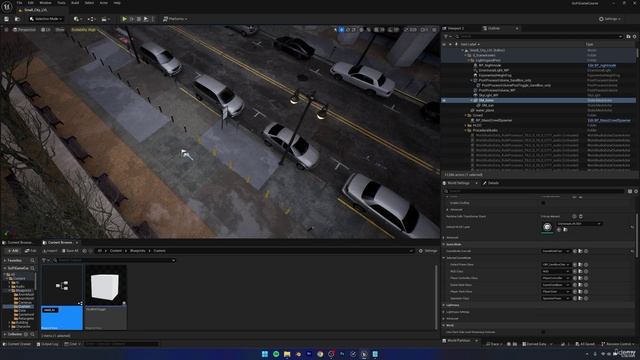This screenshot has height=360, width=640.
Task: Collapse the Selected GameMode section
Action: tap(444, 258)
